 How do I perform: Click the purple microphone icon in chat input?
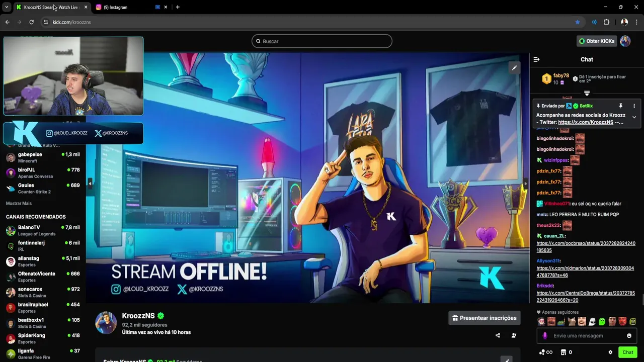[545, 336]
